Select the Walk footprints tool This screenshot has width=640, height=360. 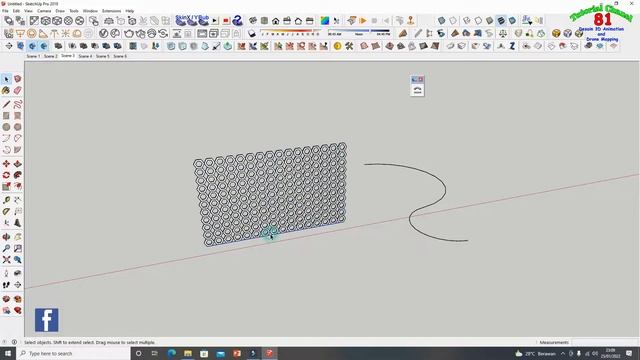pos(6,285)
